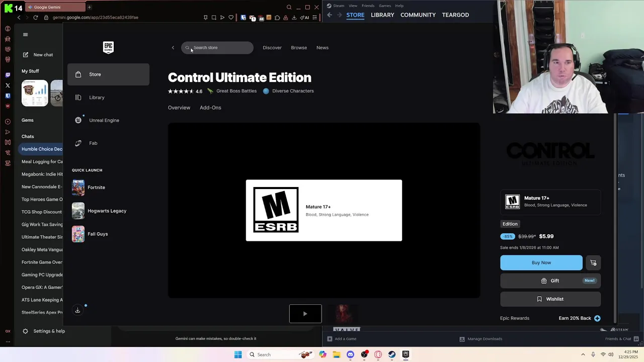Reload the Gemini page in browser

[x=35, y=18]
